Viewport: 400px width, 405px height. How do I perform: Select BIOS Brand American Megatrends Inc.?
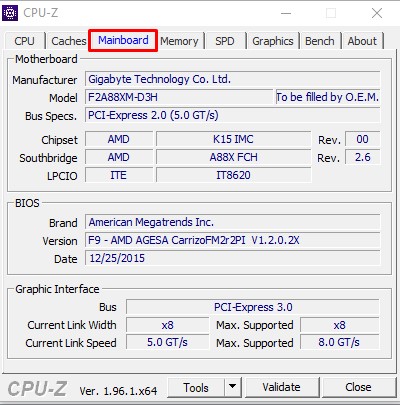[233, 222]
